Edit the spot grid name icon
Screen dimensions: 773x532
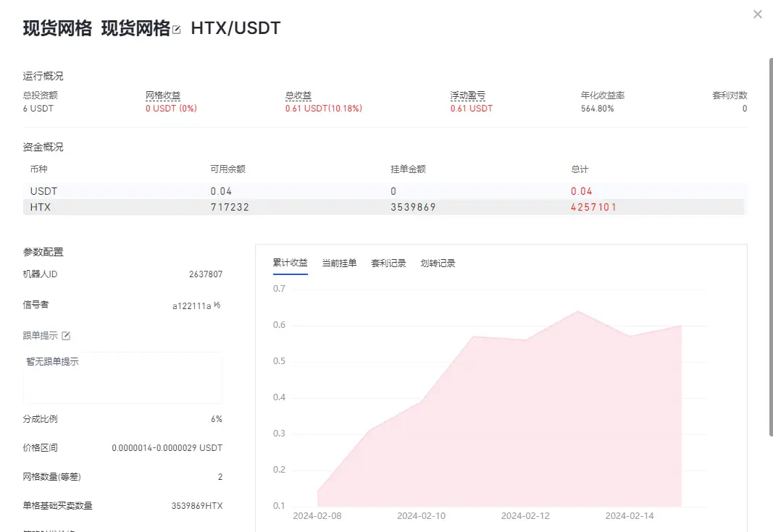177,30
